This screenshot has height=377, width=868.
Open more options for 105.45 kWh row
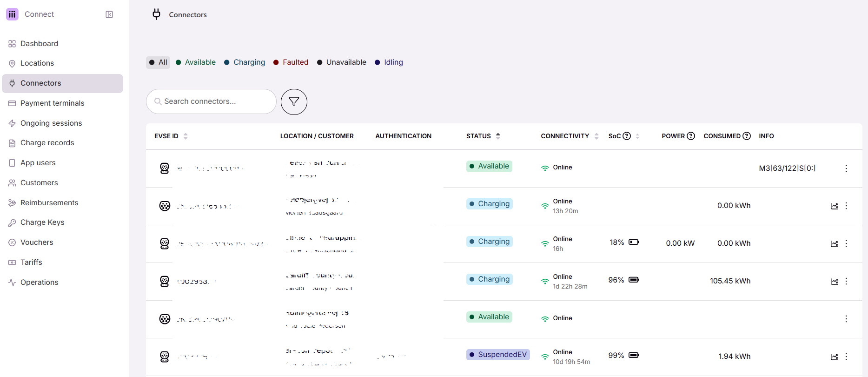coord(846,281)
